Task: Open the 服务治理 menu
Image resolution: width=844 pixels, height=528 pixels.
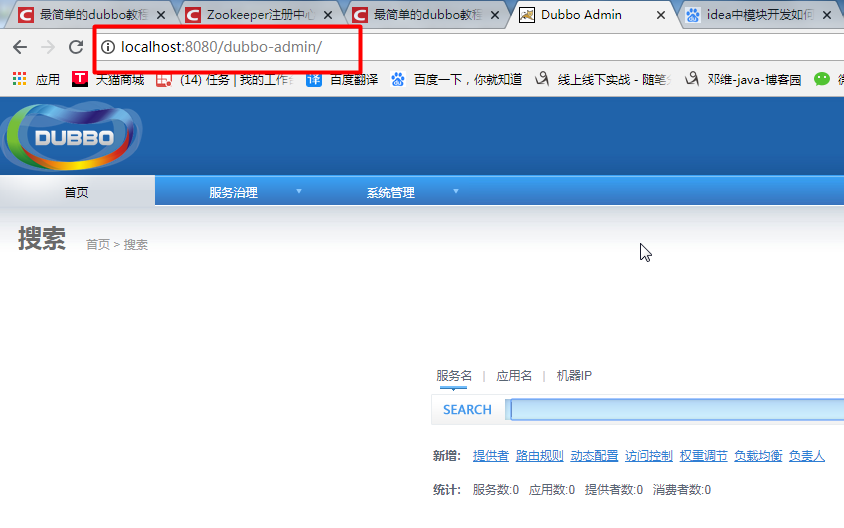Action: click(x=234, y=192)
